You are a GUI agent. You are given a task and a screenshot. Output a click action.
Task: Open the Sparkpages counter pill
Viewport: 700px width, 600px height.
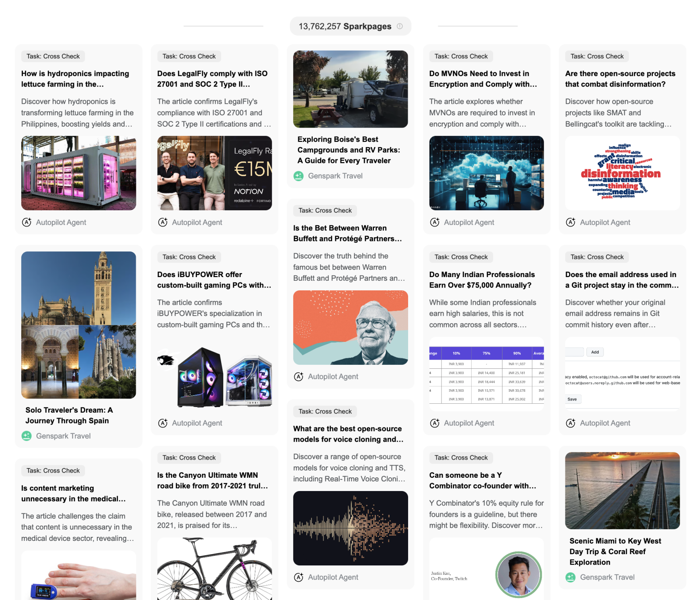pyautogui.click(x=350, y=26)
